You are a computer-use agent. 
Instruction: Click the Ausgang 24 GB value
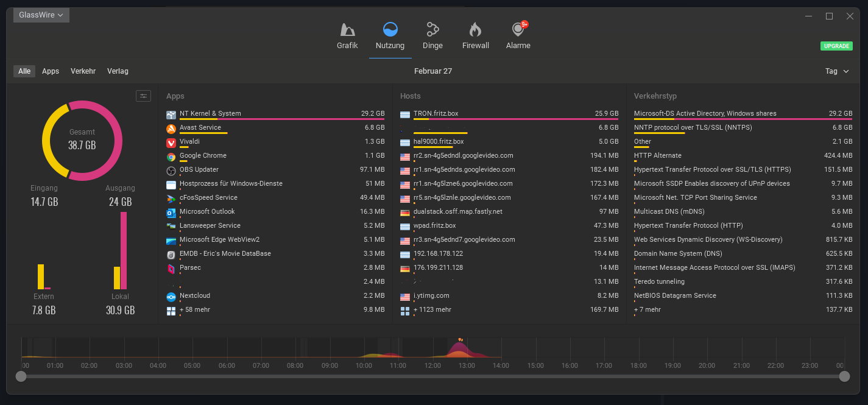pos(120,202)
